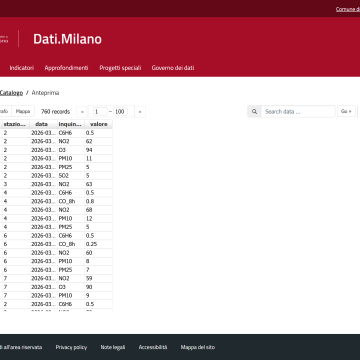
Task: Click station cell 3 in the NO2 row
Action: 16,184
